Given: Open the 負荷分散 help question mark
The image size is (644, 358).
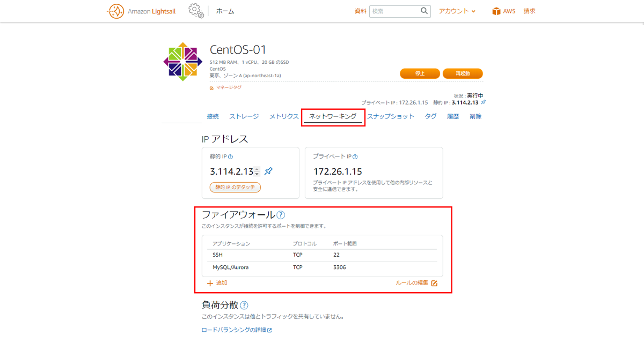Looking at the screenshot, I should point(245,305).
